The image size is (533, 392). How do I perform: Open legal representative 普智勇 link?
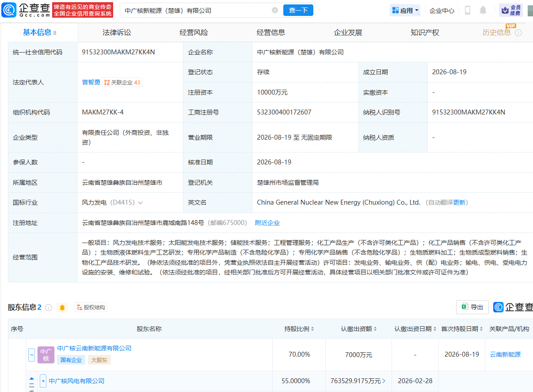[x=91, y=82]
